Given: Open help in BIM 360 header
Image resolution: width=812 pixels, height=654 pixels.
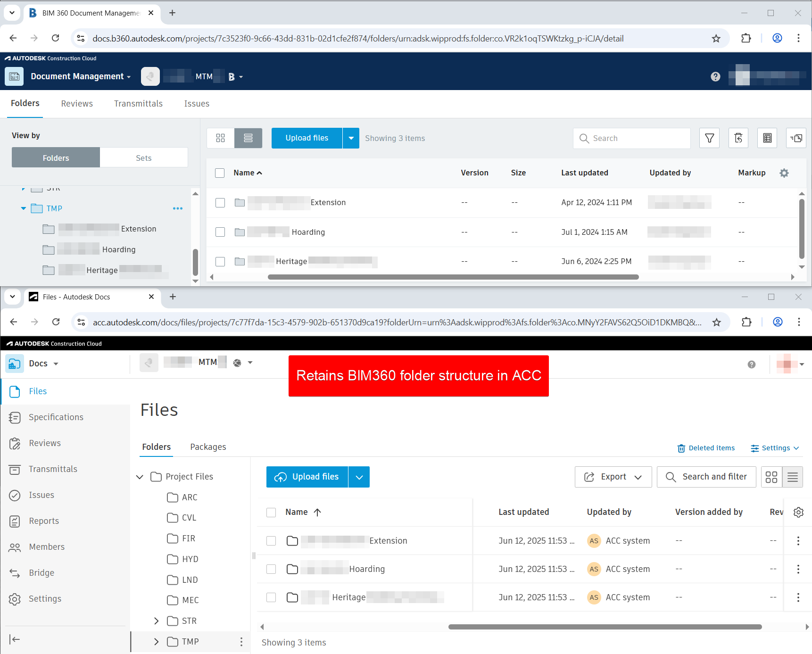Looking at the screenshot, I should (x=715, y=76).
